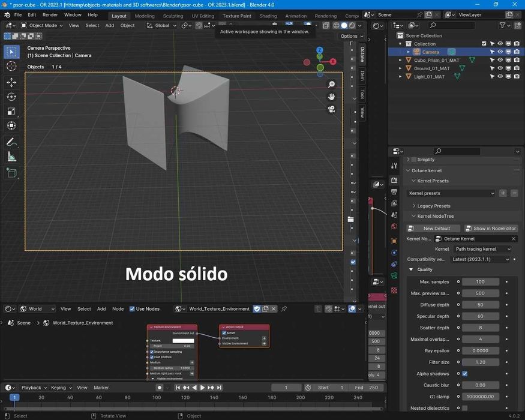Toggle camera view using camera gizmo
Image resolution: width=525 pixels, height=420 pixels.
click(x=331, y=109)
